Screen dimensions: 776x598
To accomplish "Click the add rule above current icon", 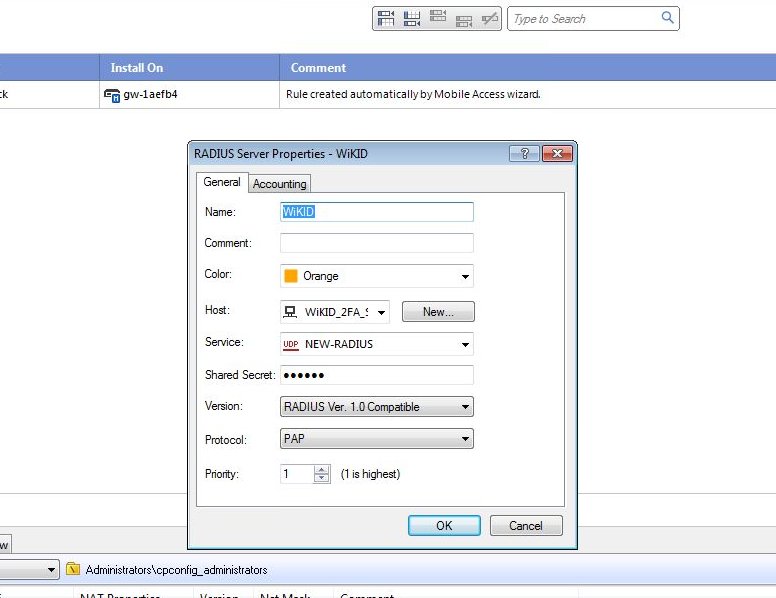I will click(x=438, y=18).
